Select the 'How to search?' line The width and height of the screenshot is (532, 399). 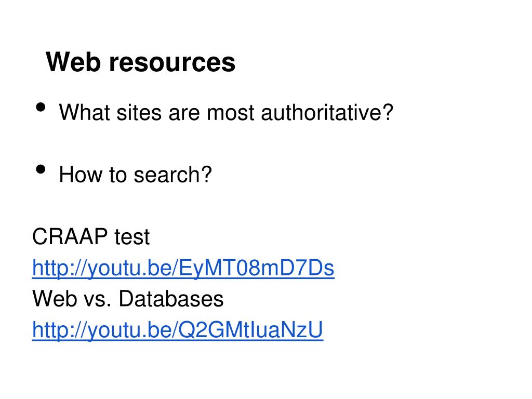pyautogui.click(x=136, y=175)
